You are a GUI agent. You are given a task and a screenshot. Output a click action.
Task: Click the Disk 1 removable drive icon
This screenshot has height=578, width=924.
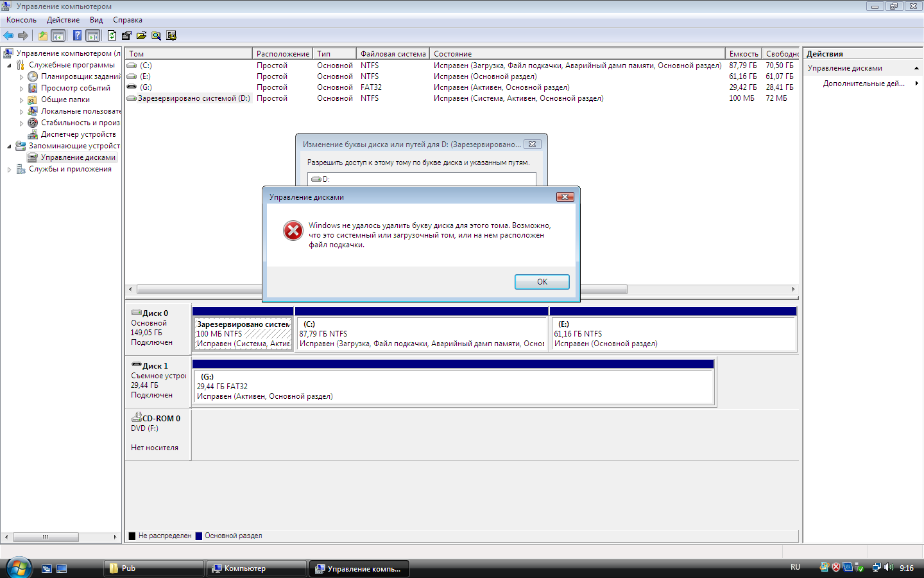click(136, 365)
